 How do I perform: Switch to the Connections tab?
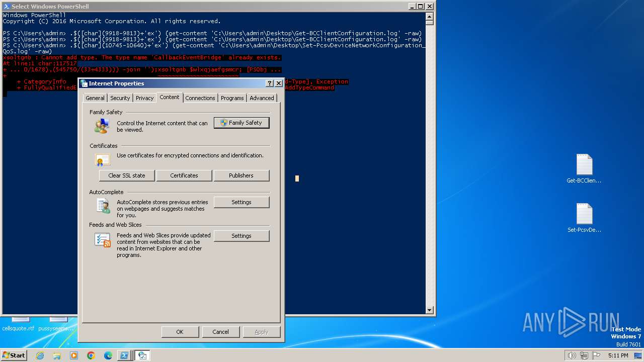(200, 98)
